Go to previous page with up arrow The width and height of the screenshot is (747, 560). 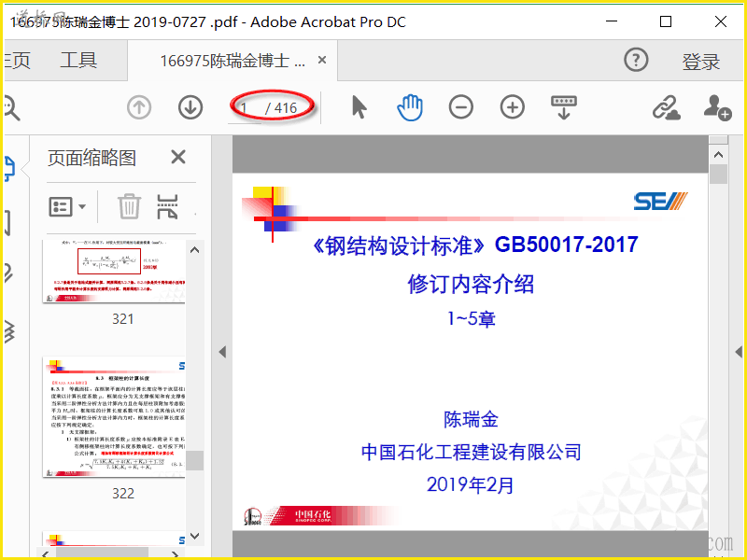[x=139, y=107]
